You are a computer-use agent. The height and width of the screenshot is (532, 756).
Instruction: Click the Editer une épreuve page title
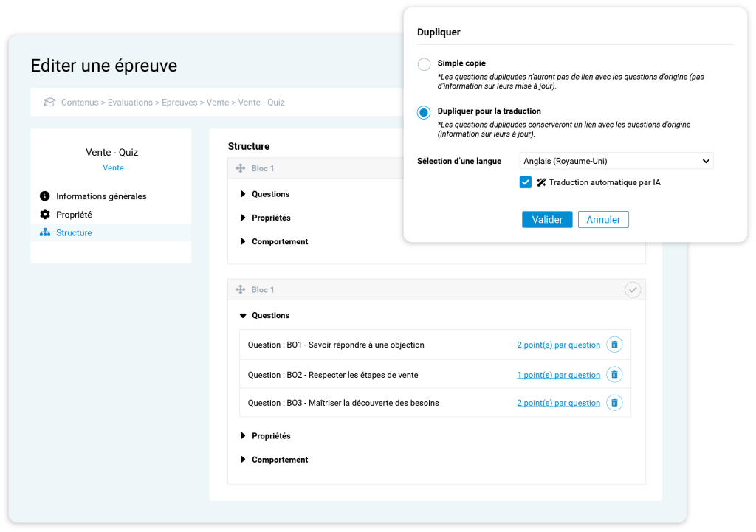pyautogui.click(x=104, y=66)
